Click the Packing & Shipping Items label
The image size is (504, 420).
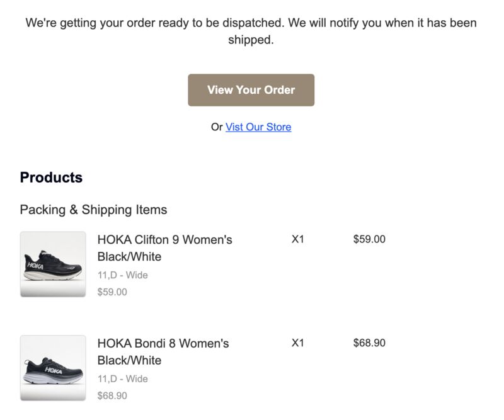coord(93,210)
